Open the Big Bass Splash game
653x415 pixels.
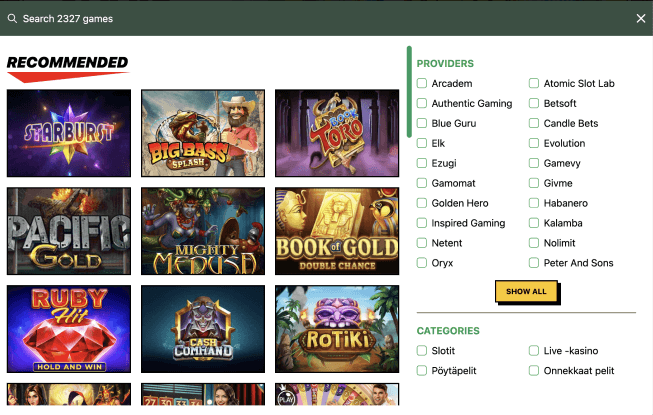pyautogui.click(x=203, y=133)
